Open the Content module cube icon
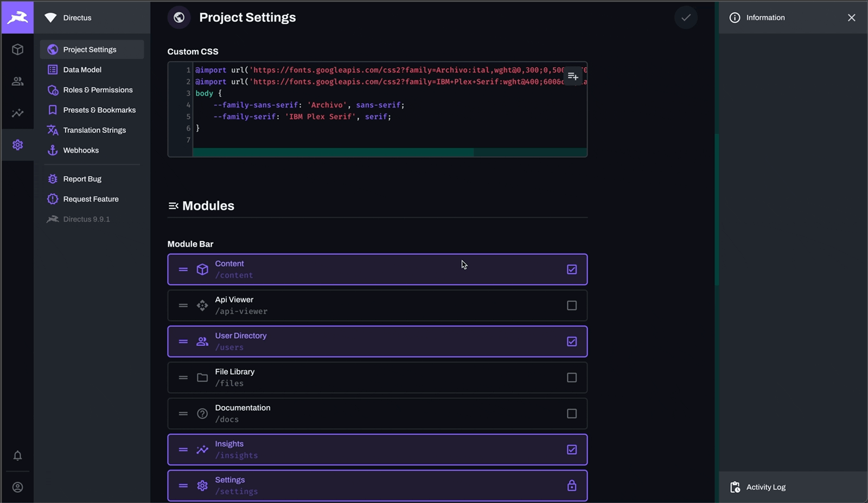The width and height of the screenshot is (868, 503). 17,49
